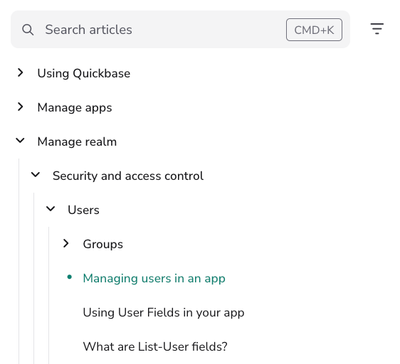Open Using User Fields in your app

click(x=164, y=313)
